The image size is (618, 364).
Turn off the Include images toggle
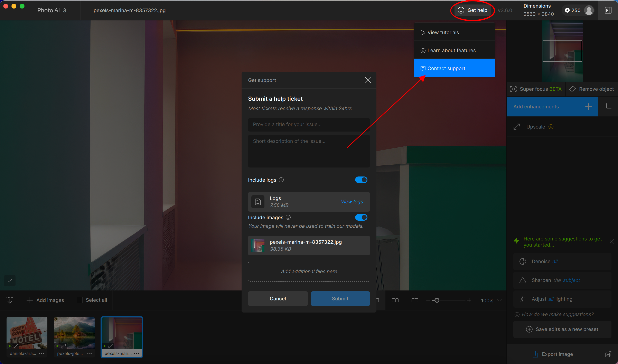pos(361,217)
